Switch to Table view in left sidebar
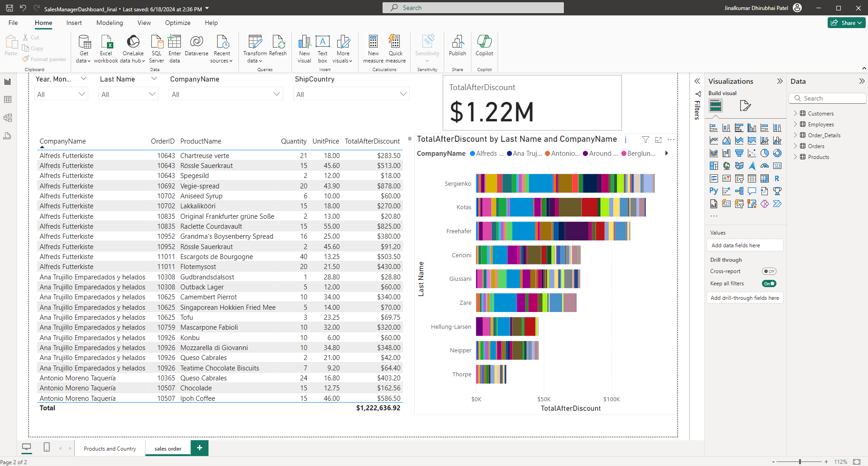Viewport: 868px width, 466px height. click(8, 100)
